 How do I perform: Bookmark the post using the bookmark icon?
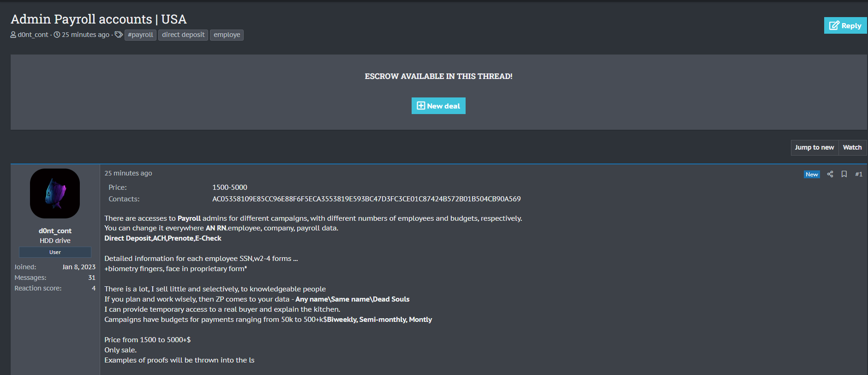(844, 174)
